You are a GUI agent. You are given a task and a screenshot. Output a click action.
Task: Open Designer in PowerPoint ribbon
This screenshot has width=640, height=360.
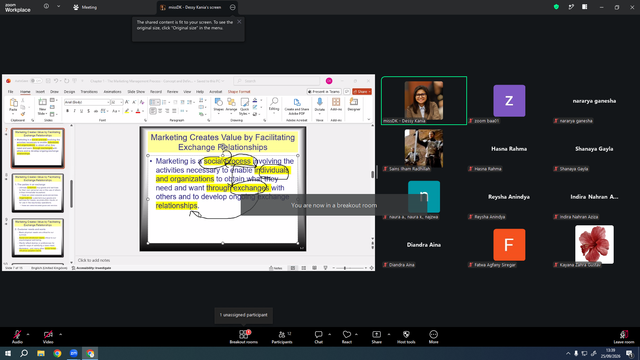354,104
